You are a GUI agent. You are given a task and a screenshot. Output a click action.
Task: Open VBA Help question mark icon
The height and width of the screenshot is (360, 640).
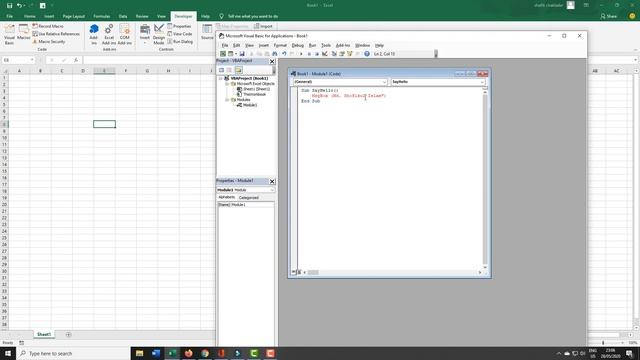point(367,54)
